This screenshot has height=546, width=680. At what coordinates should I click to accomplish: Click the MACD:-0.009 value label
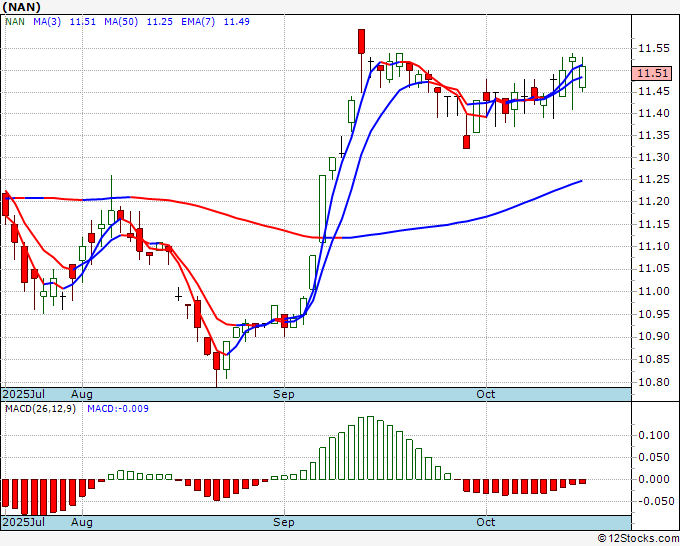118,409
